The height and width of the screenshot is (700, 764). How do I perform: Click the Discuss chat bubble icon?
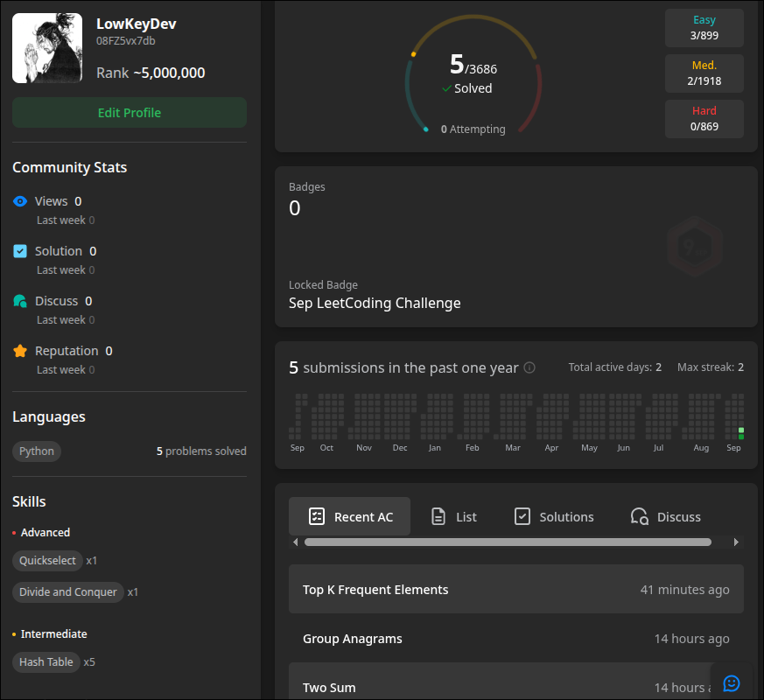[20, 301]
